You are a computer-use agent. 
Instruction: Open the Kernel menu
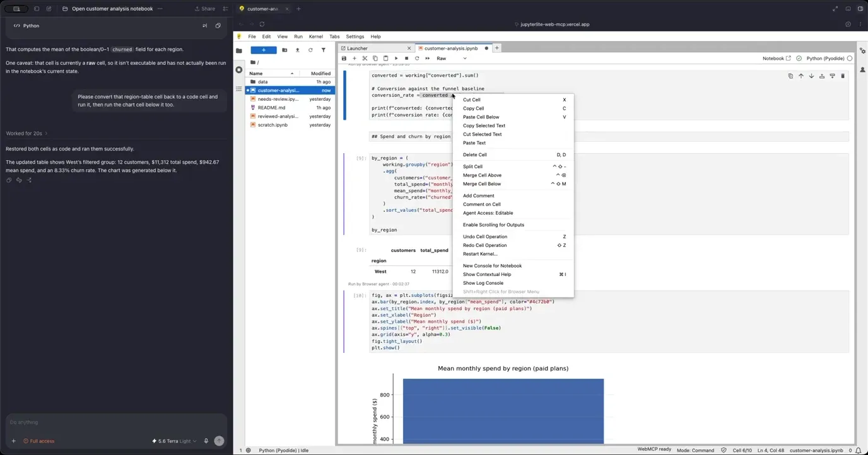315,37
